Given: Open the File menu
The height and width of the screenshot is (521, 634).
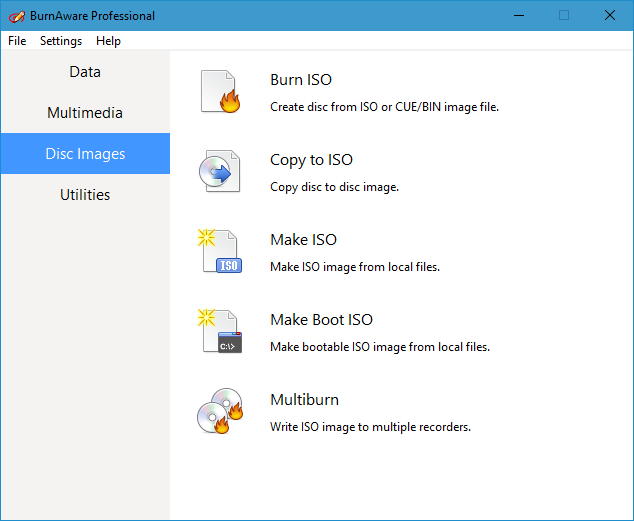Looking at the screenshot, I should pyautogui.click(x=17, y=41).
